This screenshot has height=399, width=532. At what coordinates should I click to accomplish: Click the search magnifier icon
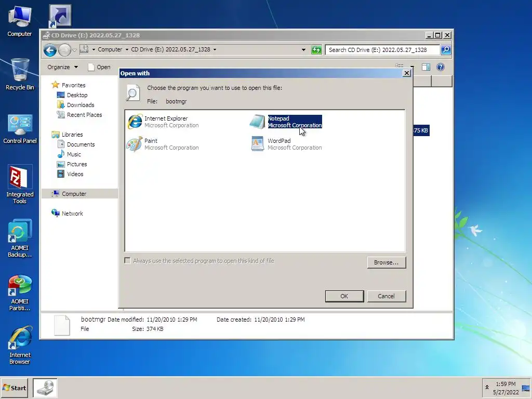click(x=446, y=50)
